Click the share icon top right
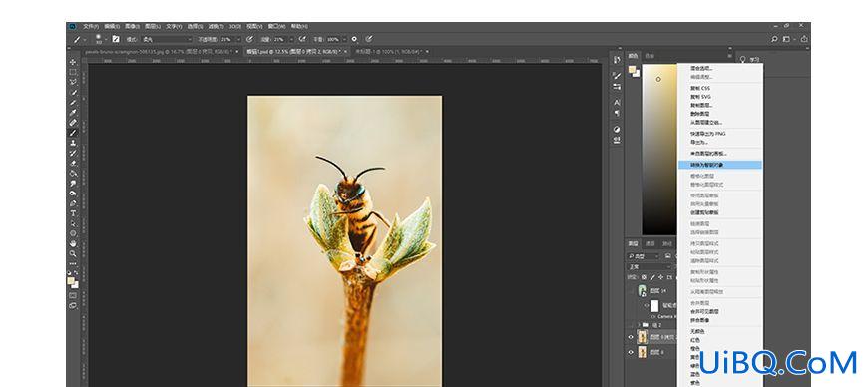The width and height of the screenshot is (868, 387). pos(803,39)
